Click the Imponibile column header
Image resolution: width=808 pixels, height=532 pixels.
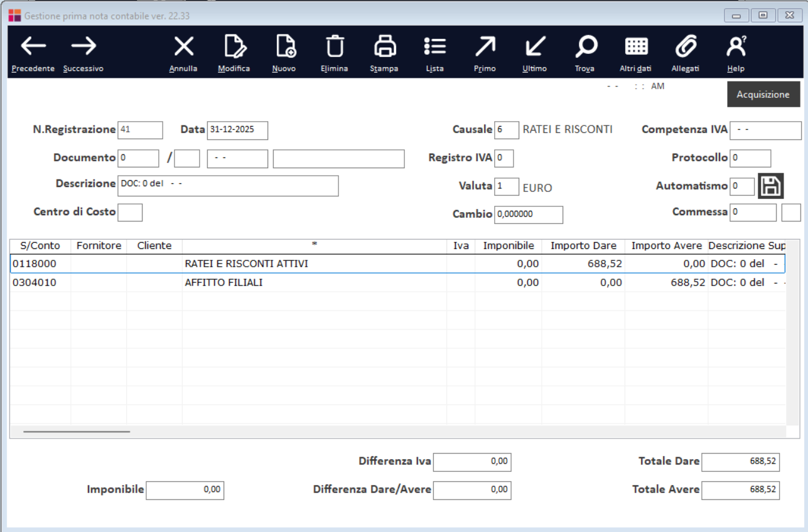(509, 246)
